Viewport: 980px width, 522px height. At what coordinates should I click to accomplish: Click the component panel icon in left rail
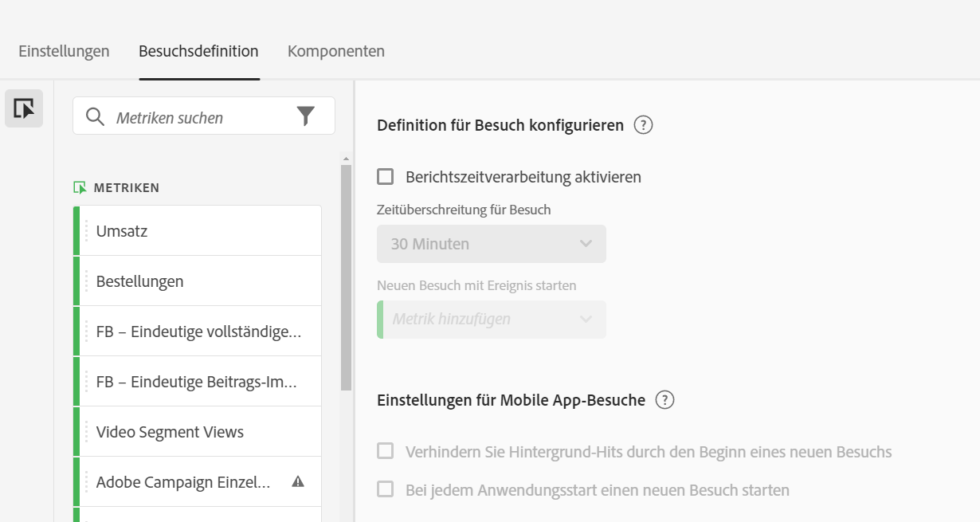[24, 108]
